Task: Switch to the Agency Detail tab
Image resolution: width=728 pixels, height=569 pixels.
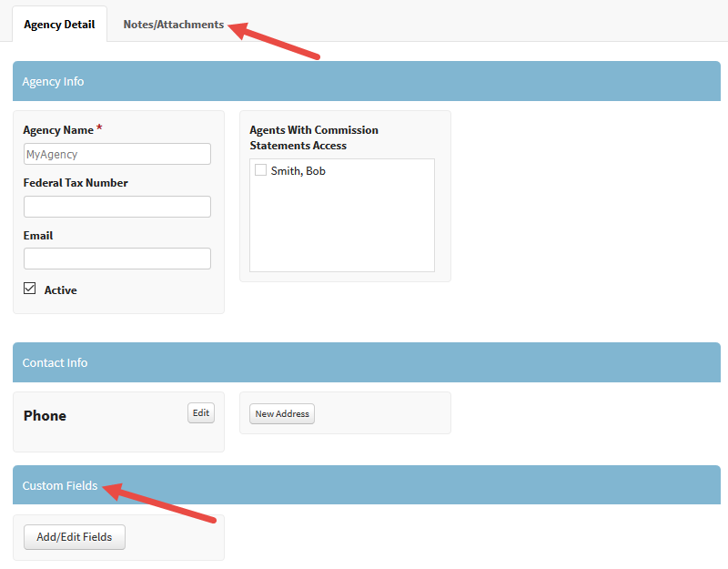Action: (x=59, y=25)
